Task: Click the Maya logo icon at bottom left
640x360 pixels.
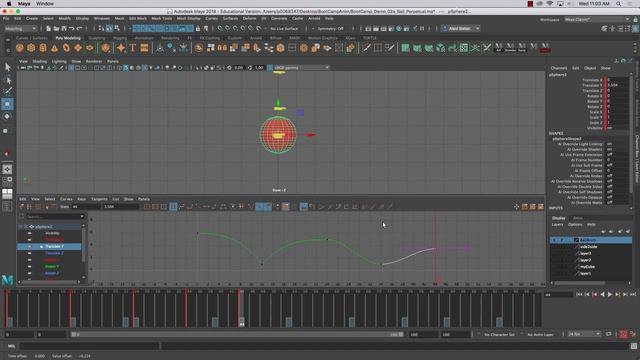Action: click(x=7, y=279)
